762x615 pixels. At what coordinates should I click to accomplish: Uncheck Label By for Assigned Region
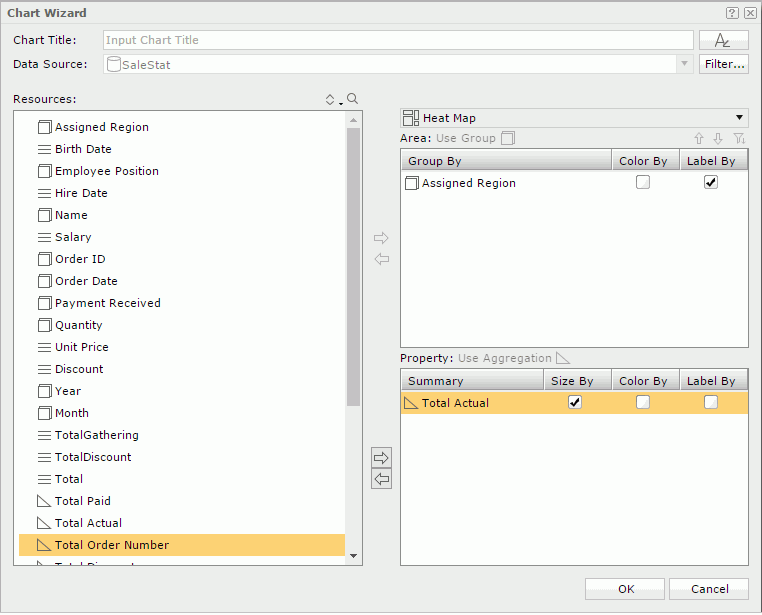coord(711,182)
